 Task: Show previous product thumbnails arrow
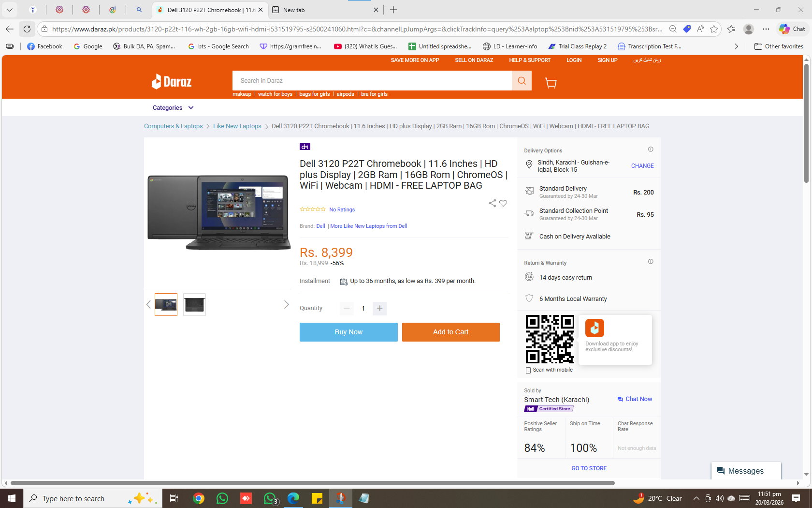(148, 304)
